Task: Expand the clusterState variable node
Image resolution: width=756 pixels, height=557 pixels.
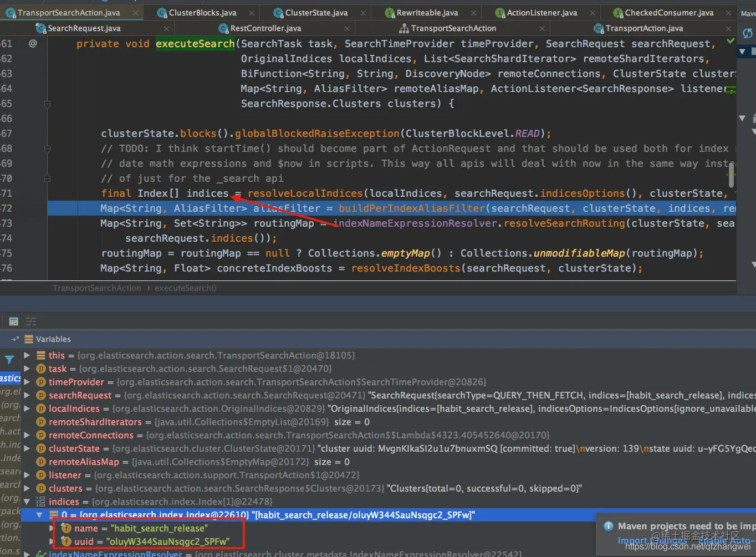Action: 27,448
